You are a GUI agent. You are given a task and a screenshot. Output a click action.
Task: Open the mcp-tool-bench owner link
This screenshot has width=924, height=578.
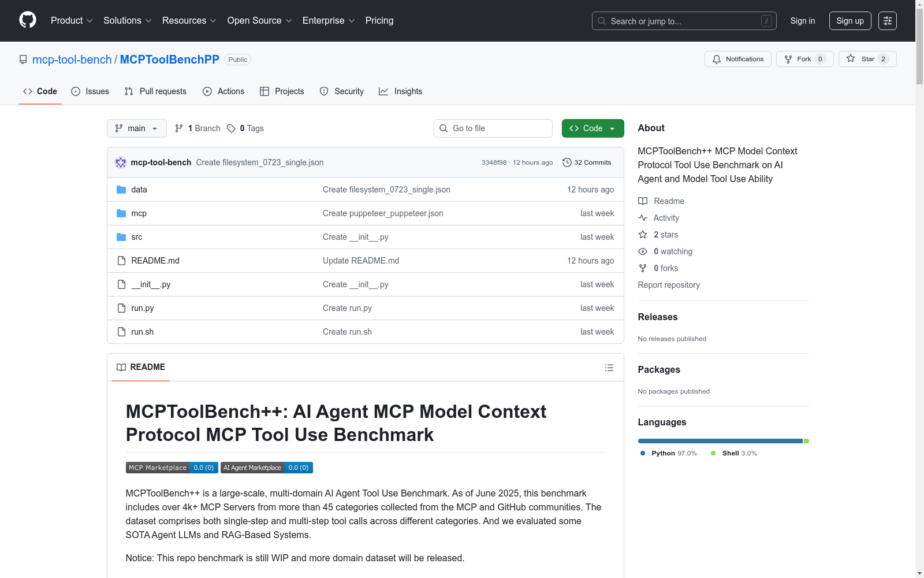tap(72, 60)
